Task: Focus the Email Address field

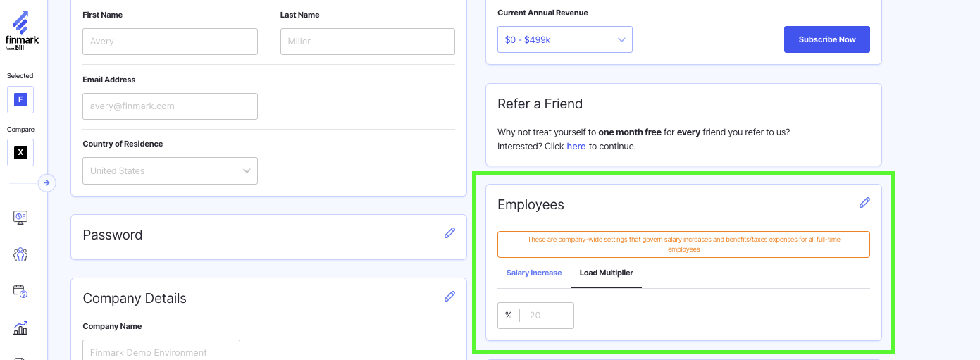Action: tap(170, 106)
